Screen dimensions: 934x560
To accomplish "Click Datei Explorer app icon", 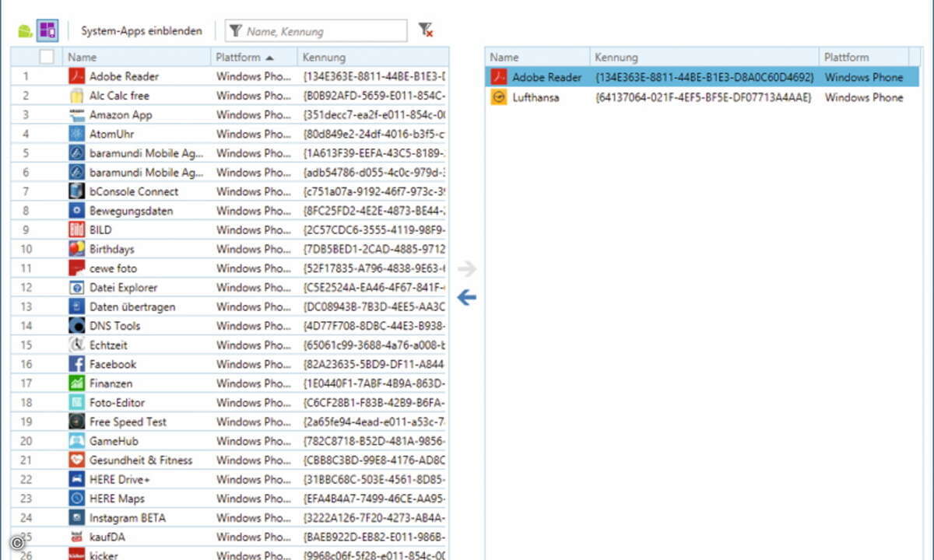I will click(x=76, y=287).
